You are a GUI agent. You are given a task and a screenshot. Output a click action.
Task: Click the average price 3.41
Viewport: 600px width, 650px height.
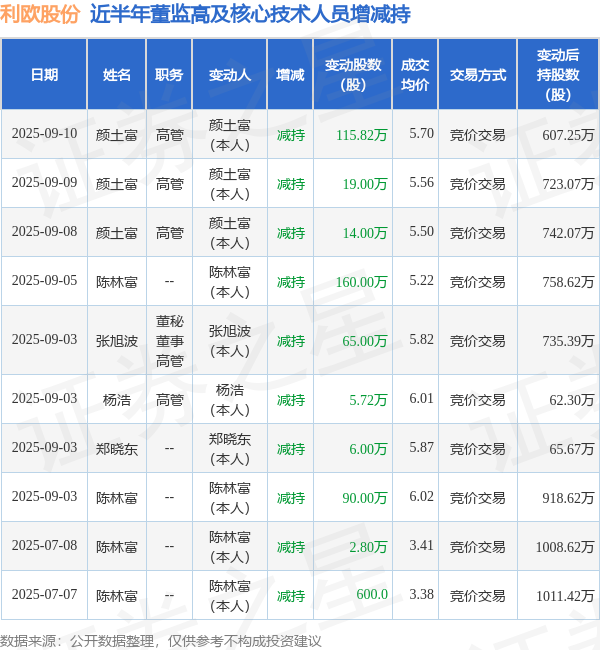[x=421, y=546]
